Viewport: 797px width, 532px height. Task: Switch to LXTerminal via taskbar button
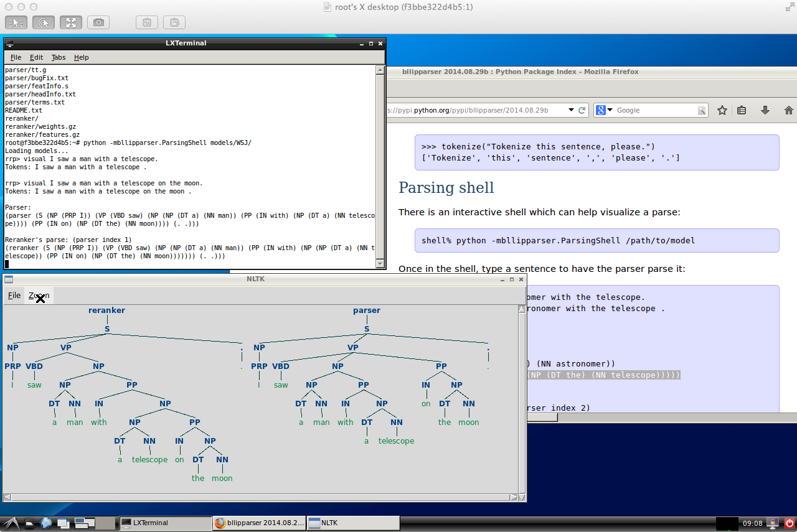(164, 523)
